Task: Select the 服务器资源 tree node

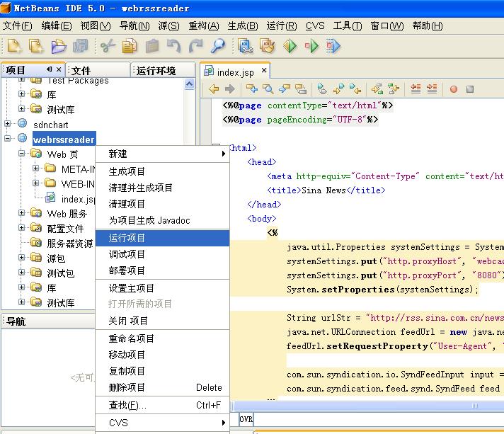Action: coord(63,243)
